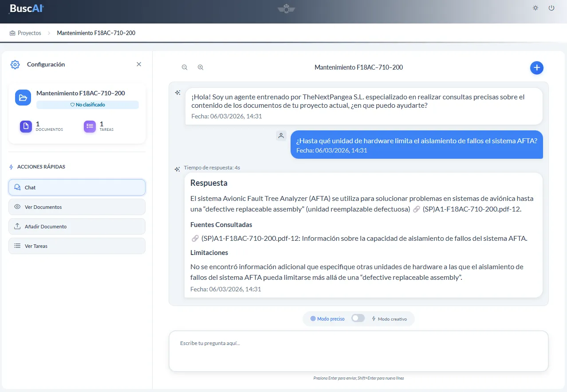Click the blue folder icon beside the project name
The width and height of the screenshot is (567, 392).
[23, 98]
